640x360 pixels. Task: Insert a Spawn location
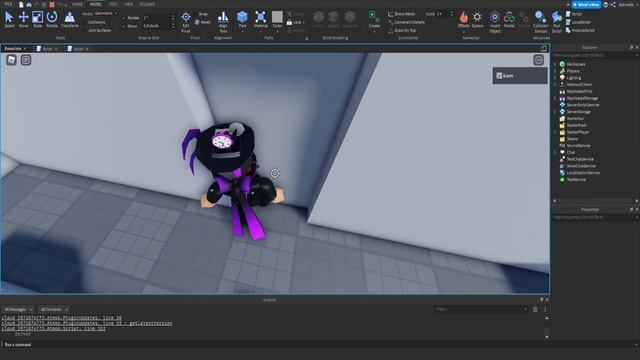(477, 19)
